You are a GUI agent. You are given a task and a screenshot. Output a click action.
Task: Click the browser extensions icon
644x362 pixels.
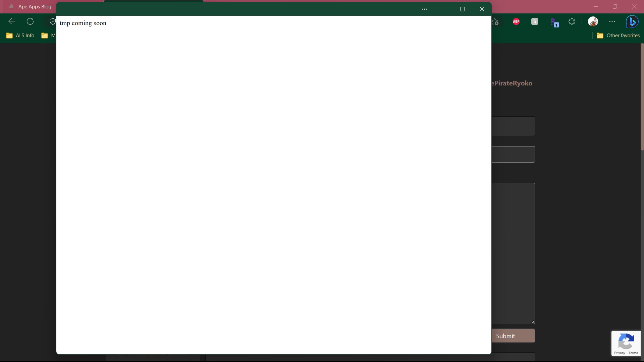pos(572,21)
